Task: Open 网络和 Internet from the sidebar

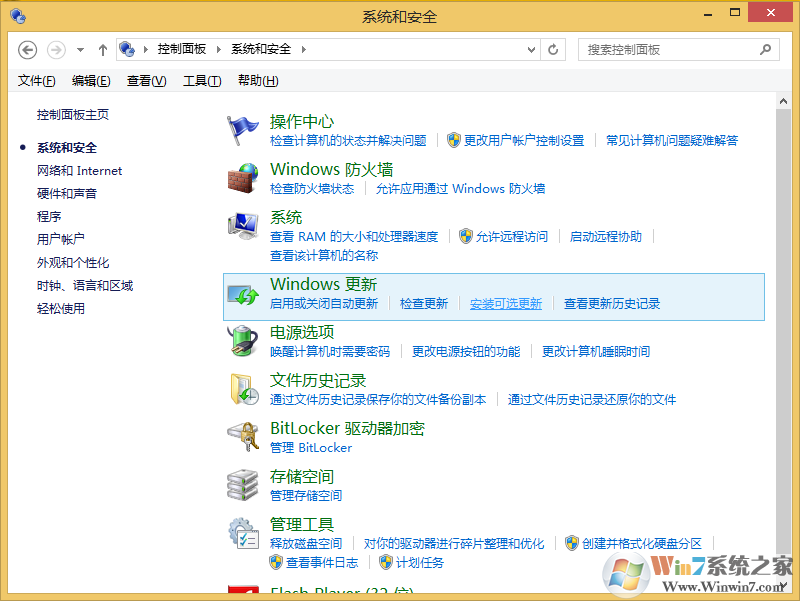Action: 79,170
